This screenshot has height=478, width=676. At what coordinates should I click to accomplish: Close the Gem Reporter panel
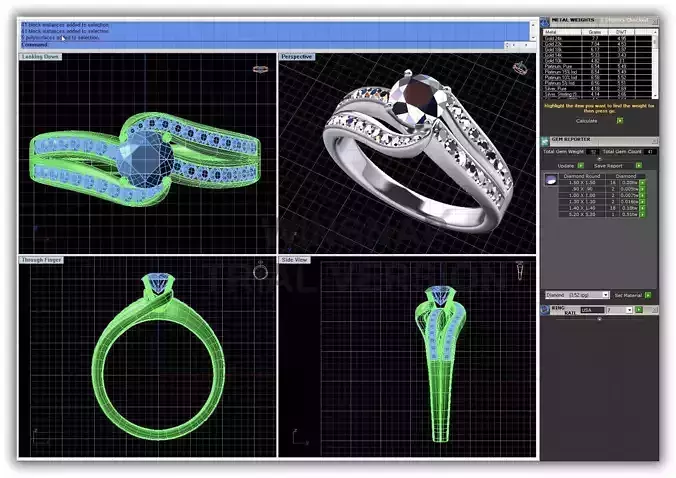pos(654,141)
